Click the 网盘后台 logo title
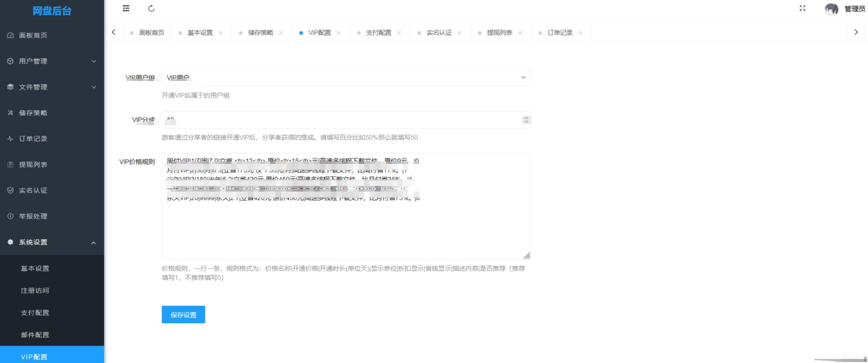 52,11
